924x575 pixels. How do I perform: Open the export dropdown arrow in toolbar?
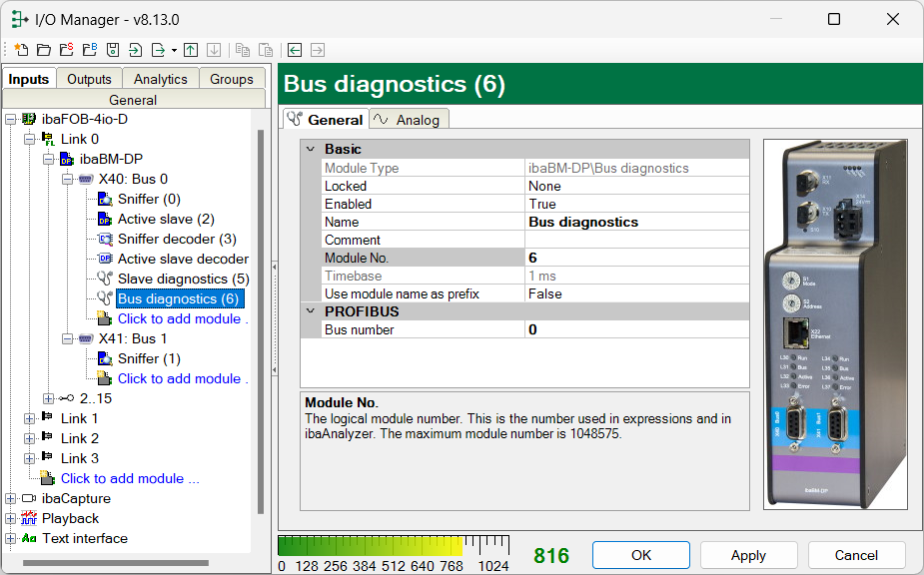click(174, 51)
